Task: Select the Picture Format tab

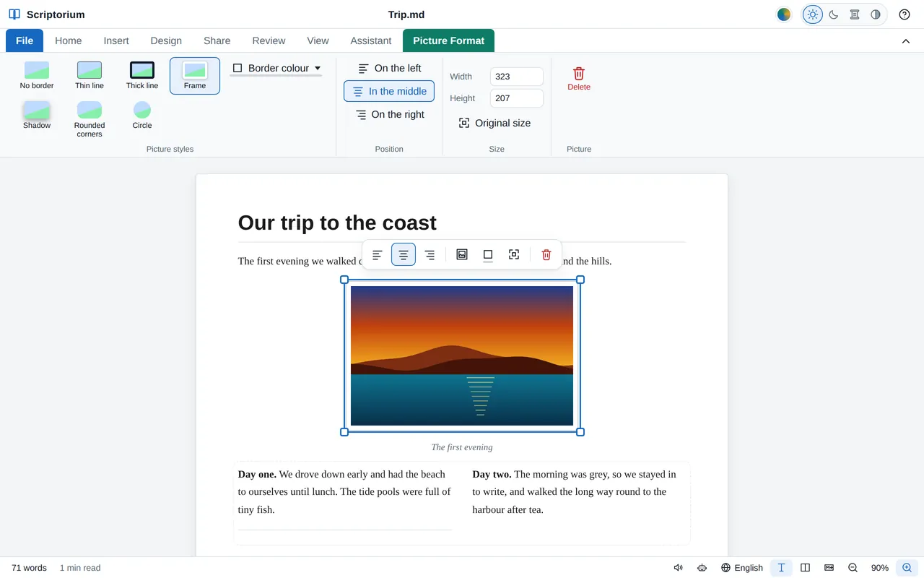Action: (x=448, y=40)
